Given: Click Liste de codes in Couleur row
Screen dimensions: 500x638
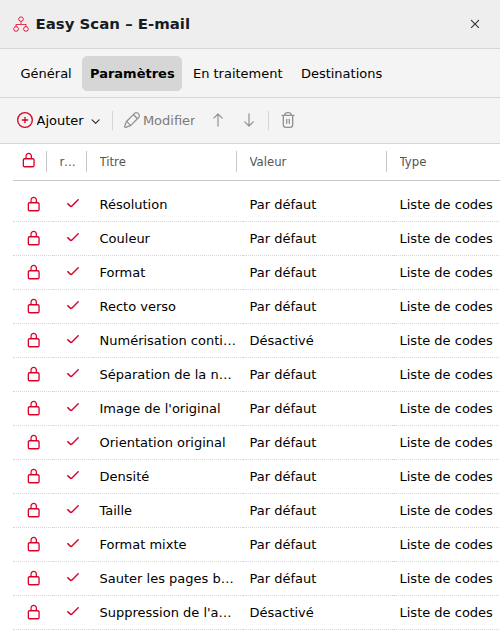Looking at the screenshot, I should click(446, 238).
